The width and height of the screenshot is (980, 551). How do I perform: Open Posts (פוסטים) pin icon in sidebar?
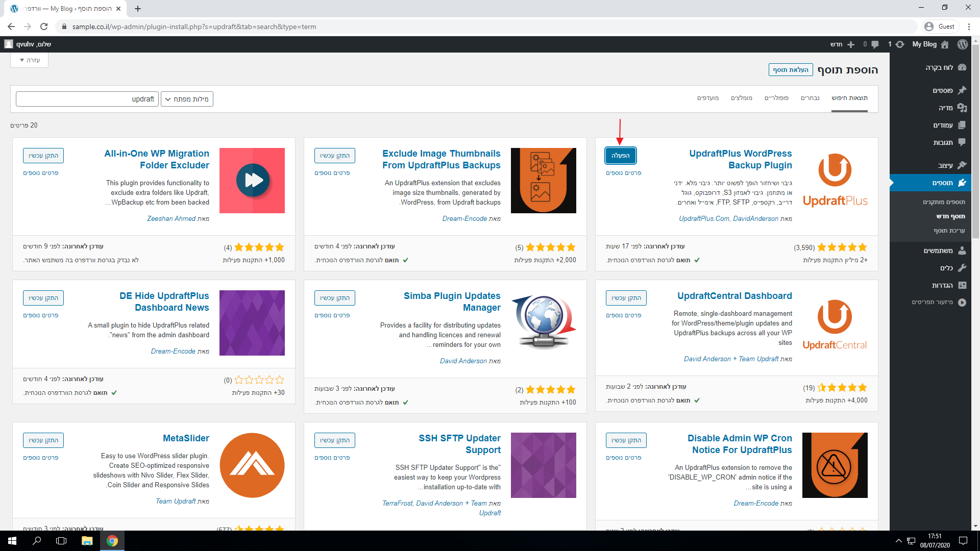point(962,90)
